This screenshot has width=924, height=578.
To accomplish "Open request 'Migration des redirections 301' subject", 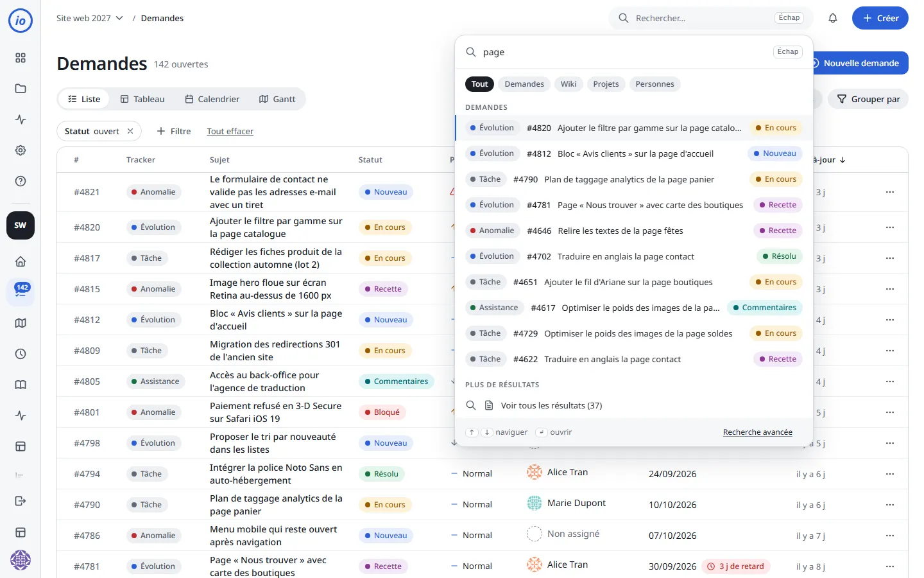I will tap(275, 351).
